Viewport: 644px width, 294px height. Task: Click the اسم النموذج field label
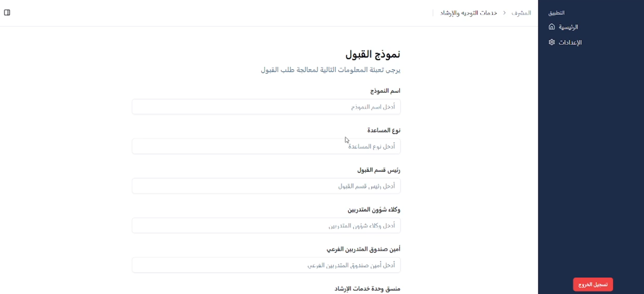point(385,91)
